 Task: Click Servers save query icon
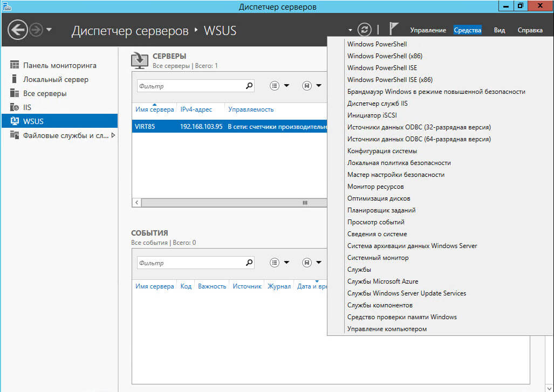[x=307, y=86]
